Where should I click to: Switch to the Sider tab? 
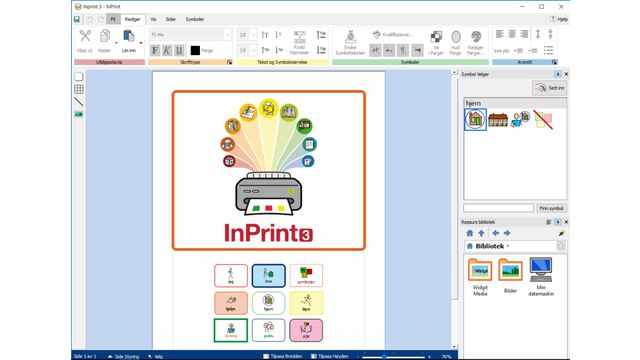[x=171, y=19]
